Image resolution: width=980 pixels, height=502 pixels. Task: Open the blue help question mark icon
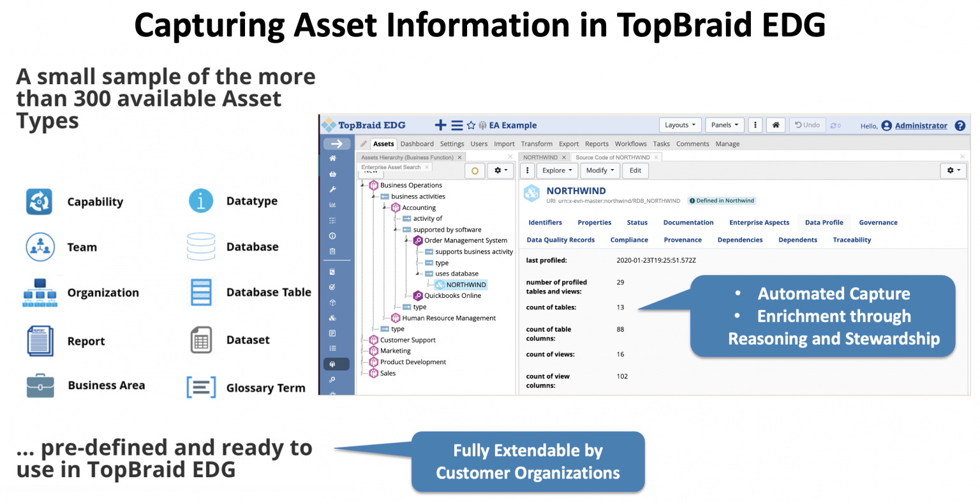click(960, 126)
